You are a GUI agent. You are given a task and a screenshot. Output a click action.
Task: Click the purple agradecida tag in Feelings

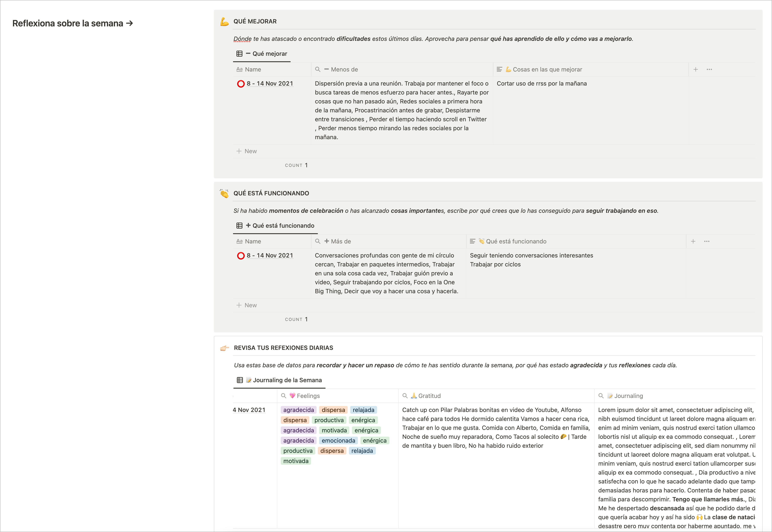pos(298,410)
